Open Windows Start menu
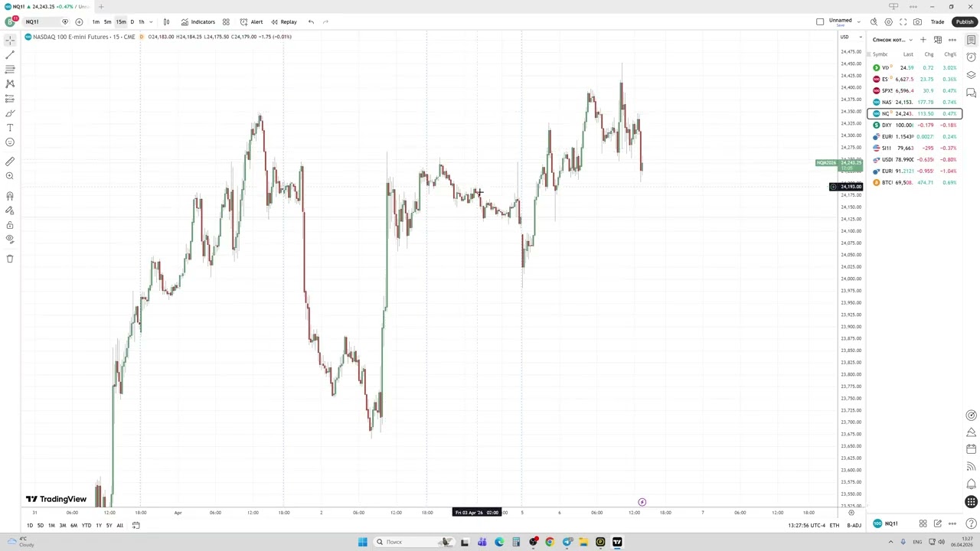Screen dimensions: 980x551 tap(362, 542)
